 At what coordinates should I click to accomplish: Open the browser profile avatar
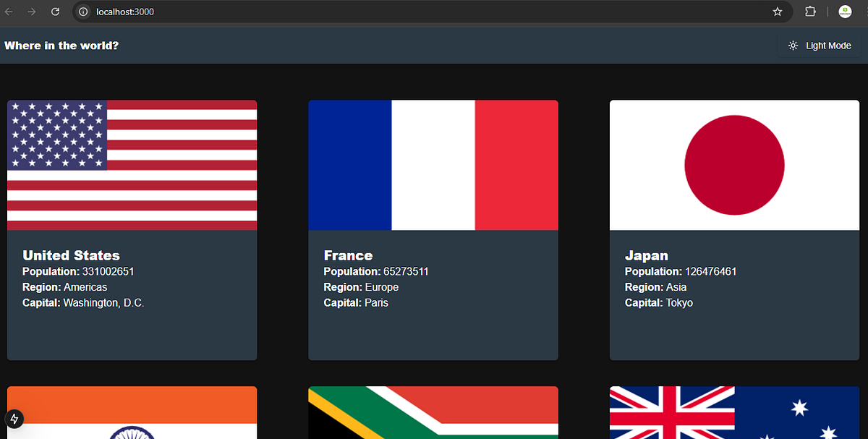coord(845,12)
